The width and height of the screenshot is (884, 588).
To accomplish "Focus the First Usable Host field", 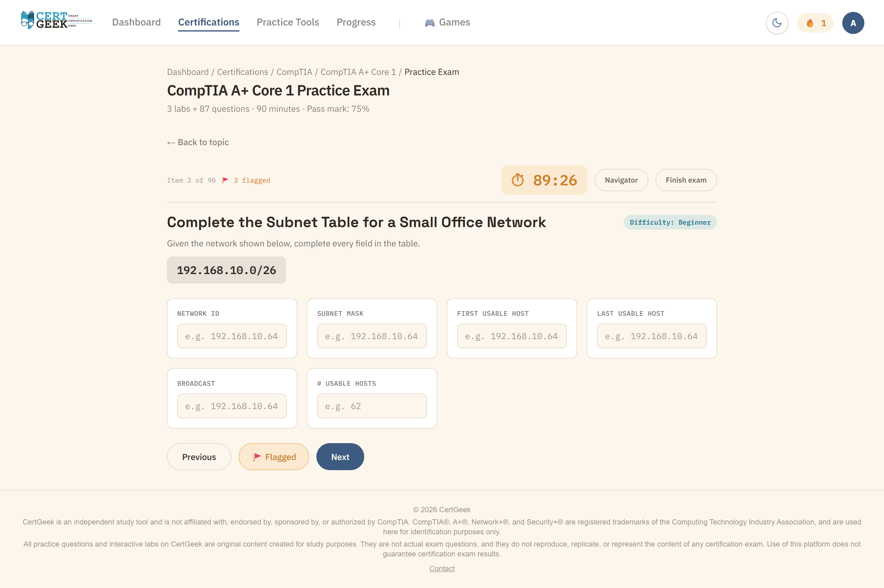I will pos(512,336).
